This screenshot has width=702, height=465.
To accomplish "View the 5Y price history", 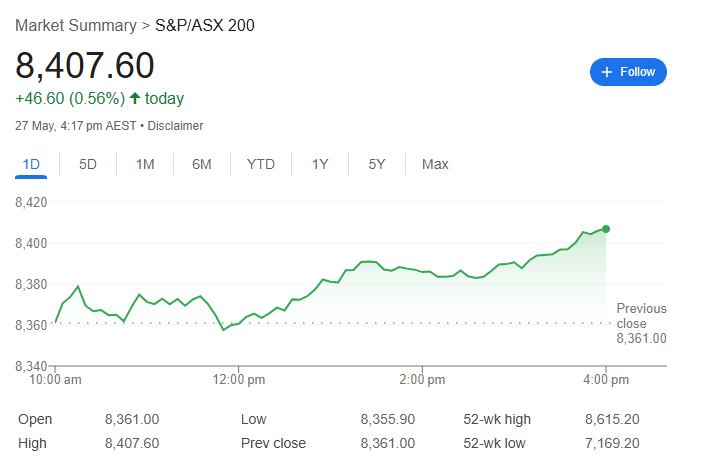I will 377,164.
